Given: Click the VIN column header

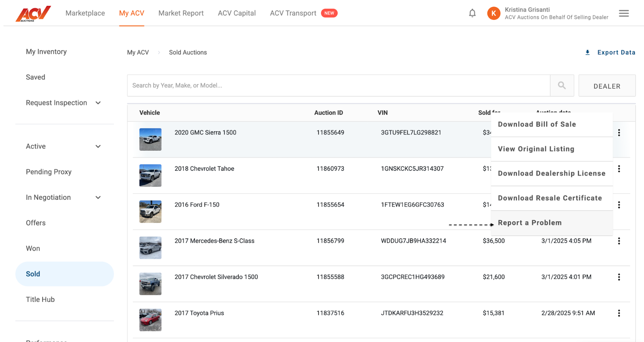Looking at the screenshot, I should point(383,113).
